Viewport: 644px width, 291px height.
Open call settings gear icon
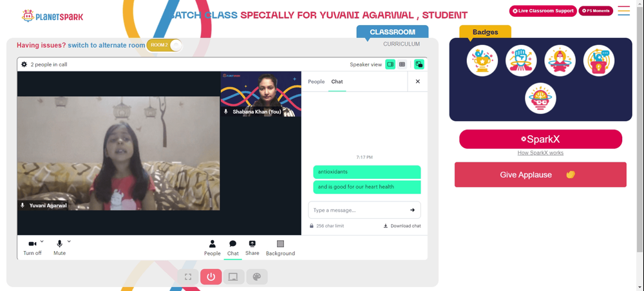[24, 64]
